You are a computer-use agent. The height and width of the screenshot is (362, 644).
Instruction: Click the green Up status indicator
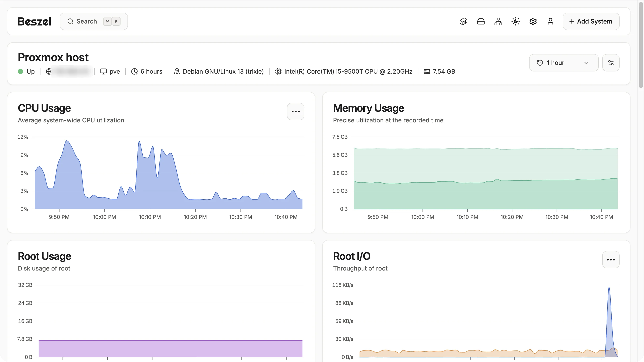click(x=20, y=72)
